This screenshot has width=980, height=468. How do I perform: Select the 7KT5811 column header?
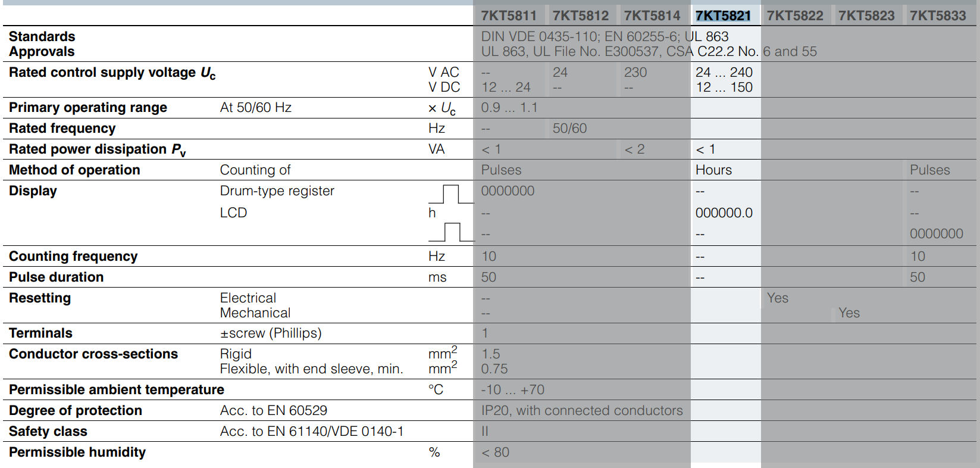(x=509, y=15)
